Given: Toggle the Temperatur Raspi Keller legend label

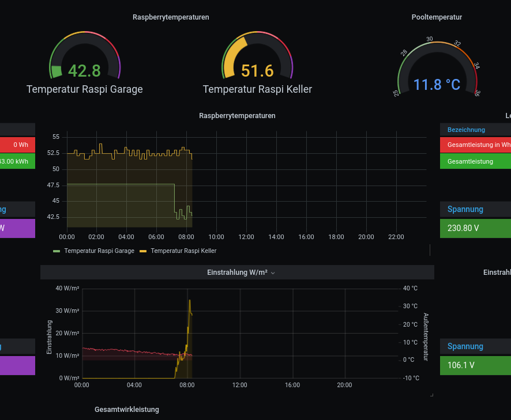Looking at the screenshot, I should (x=183, y=251).
